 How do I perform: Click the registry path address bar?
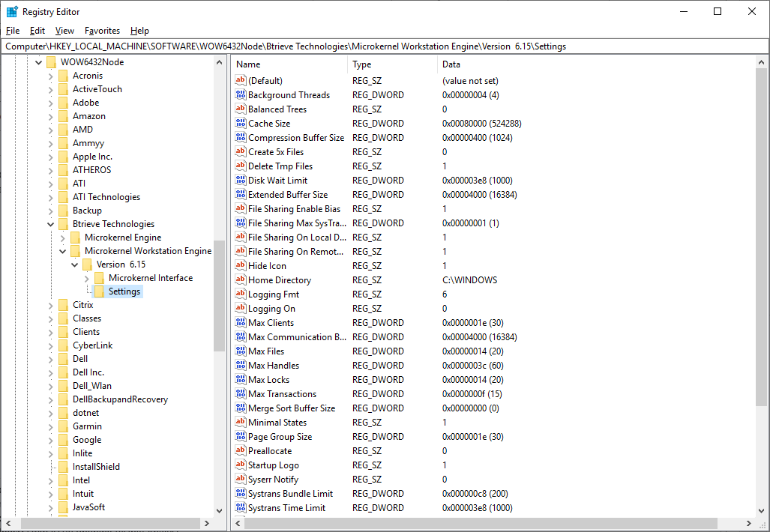point(385,46)
